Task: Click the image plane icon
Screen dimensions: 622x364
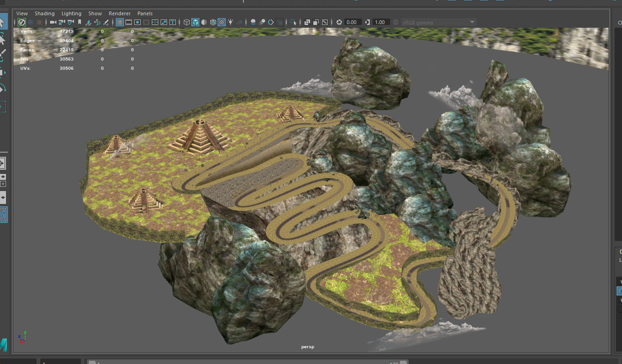Action: pyautogui.click(x=88, y=22)
